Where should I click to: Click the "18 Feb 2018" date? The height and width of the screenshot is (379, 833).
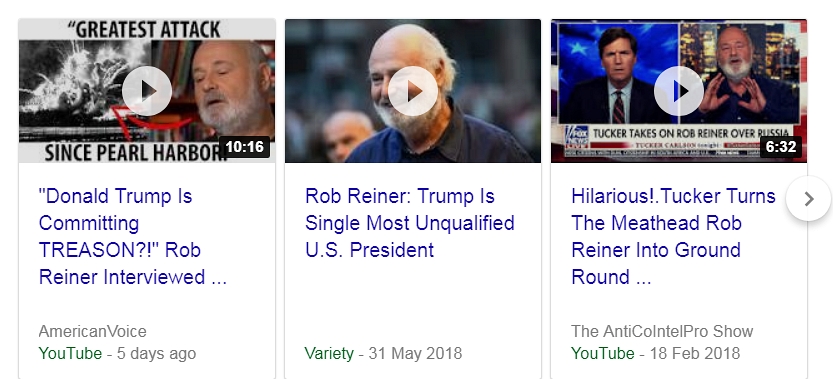pyautogui.click(x=694, y=353)
